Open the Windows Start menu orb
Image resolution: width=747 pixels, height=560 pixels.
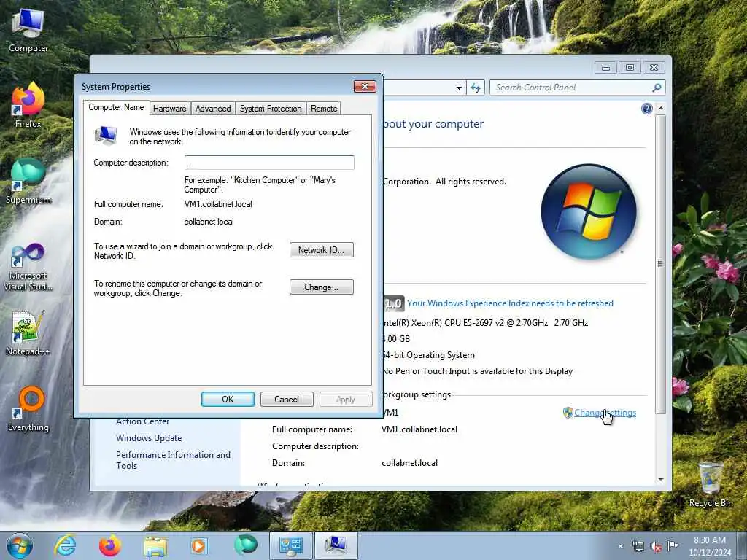pyautogui.click(x=20, y=545)
